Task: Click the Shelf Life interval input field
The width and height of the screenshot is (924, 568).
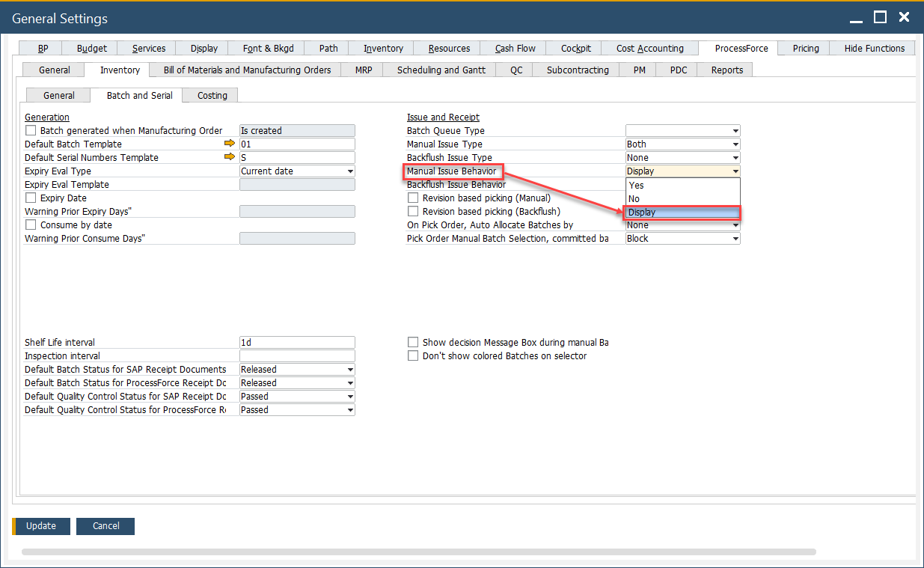Action: (296, 342)
